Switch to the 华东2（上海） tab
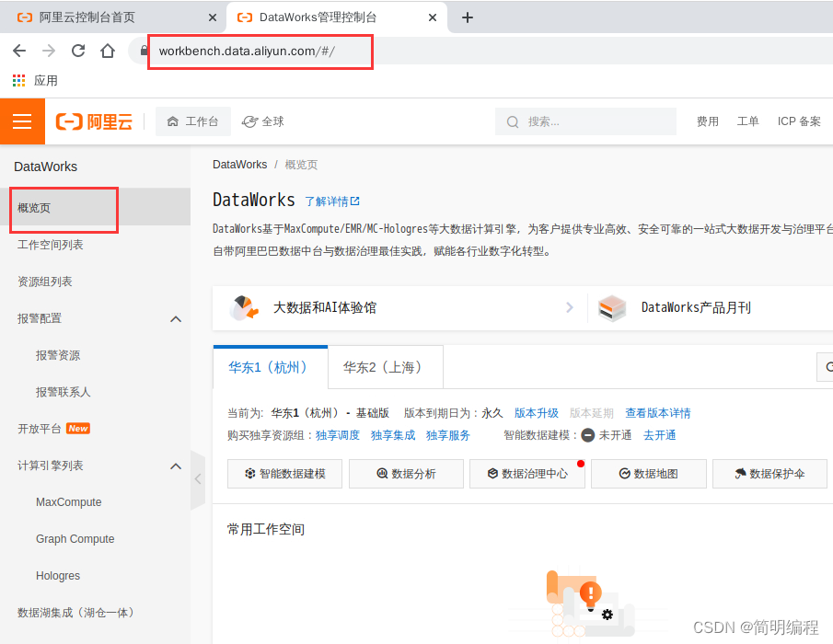 (x=385, y=367)
